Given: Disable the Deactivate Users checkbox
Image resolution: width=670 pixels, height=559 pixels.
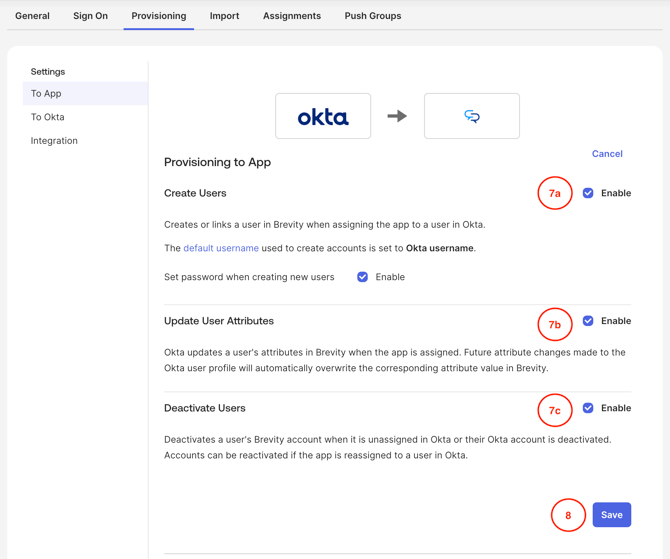Looking at the screenshot, I should pyautogui.click(x=588, y=408).
